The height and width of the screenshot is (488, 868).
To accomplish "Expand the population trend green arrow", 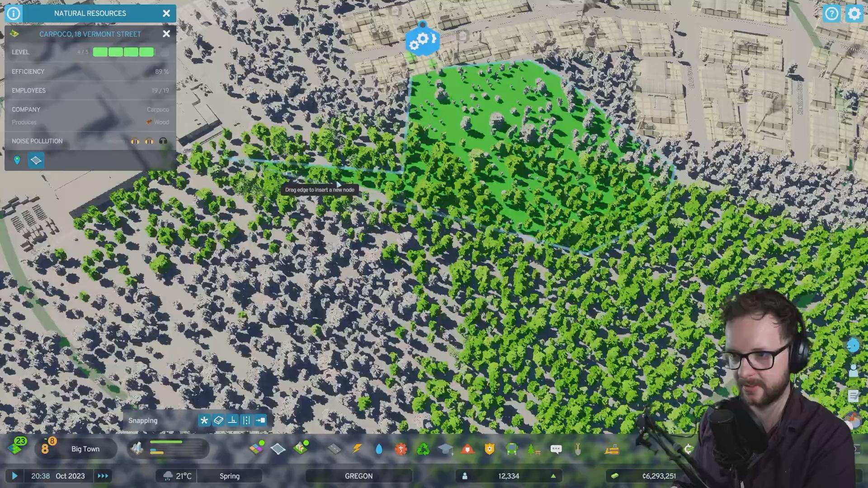I will 553,476.
